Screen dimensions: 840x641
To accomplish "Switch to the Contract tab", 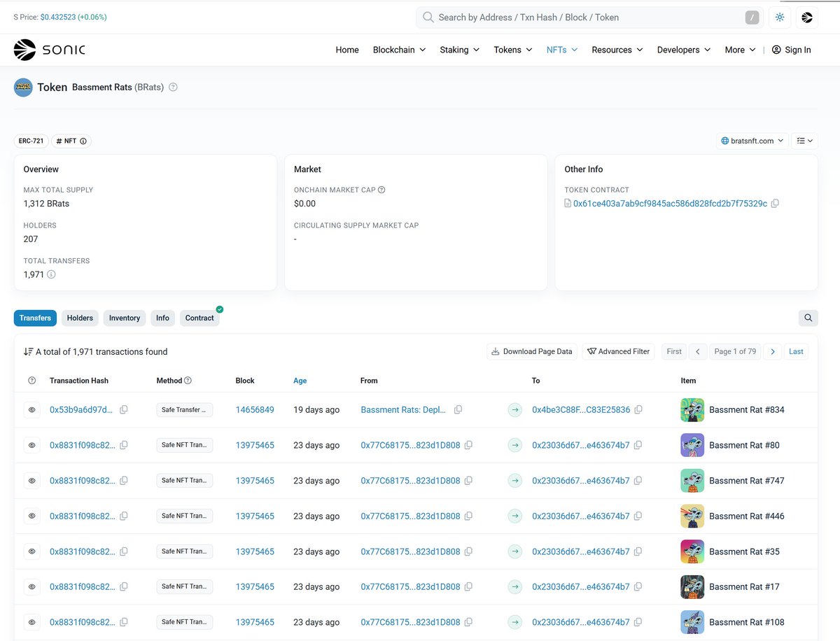I will point(199,318).
